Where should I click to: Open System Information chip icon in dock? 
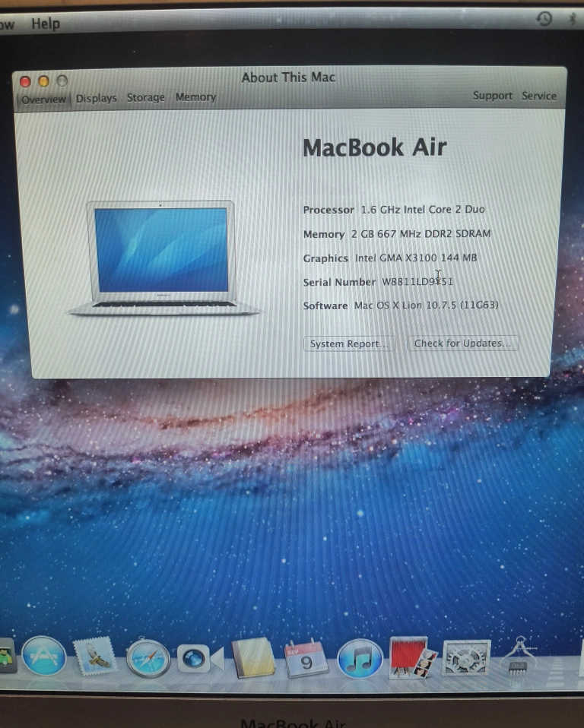pyautogui.click(x=519, y=658)
